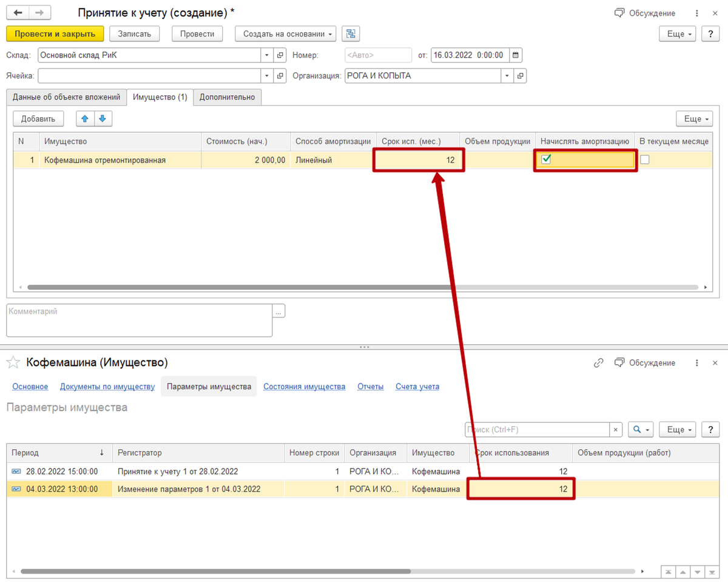Open Состояния имущества link
Image resolution: width=728 pixels, height=582 pixels.
pyautogui.click(x=304, y=387)
